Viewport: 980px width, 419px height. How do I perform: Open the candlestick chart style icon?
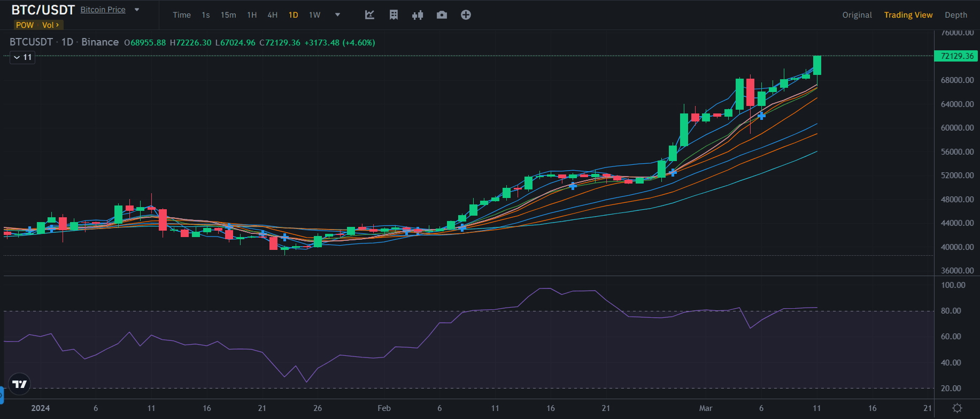[418, 15]
